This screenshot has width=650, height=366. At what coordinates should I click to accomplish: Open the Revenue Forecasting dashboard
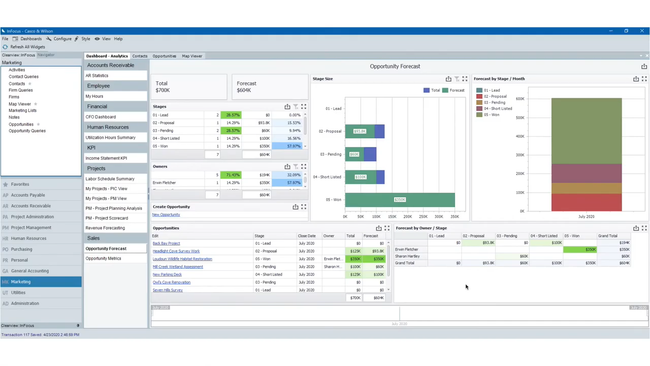[x=116, y=228]
